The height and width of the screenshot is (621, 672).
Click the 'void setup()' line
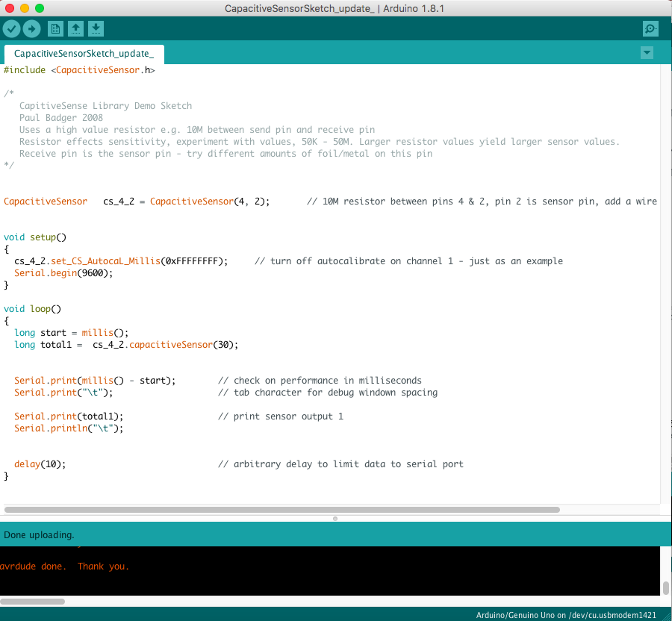pyautogui.click(x=35, y=237)
